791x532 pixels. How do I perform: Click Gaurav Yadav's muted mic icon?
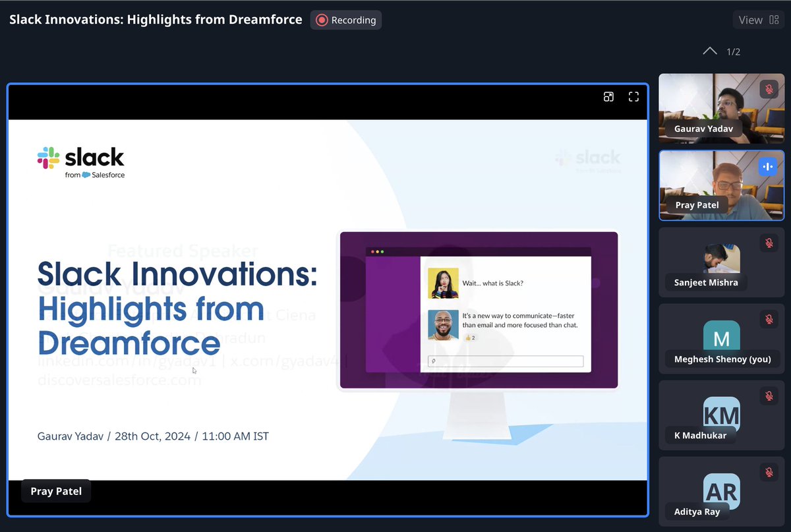(769, 89)
